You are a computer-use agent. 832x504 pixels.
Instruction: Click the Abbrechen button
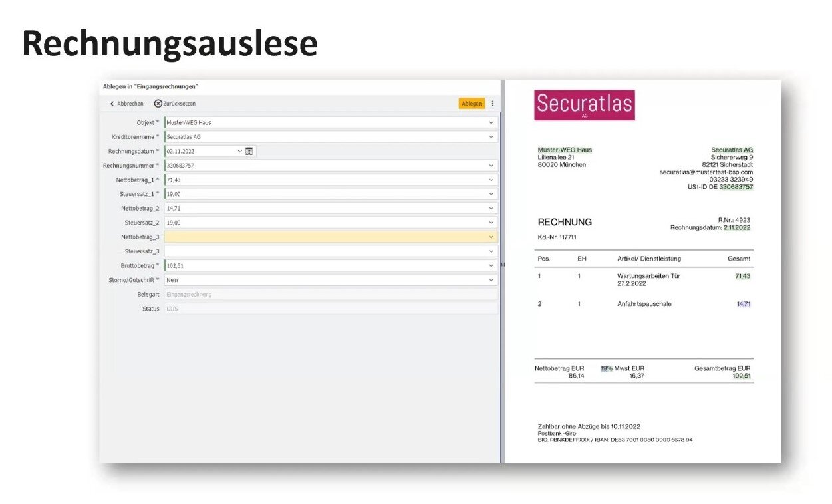126,104
